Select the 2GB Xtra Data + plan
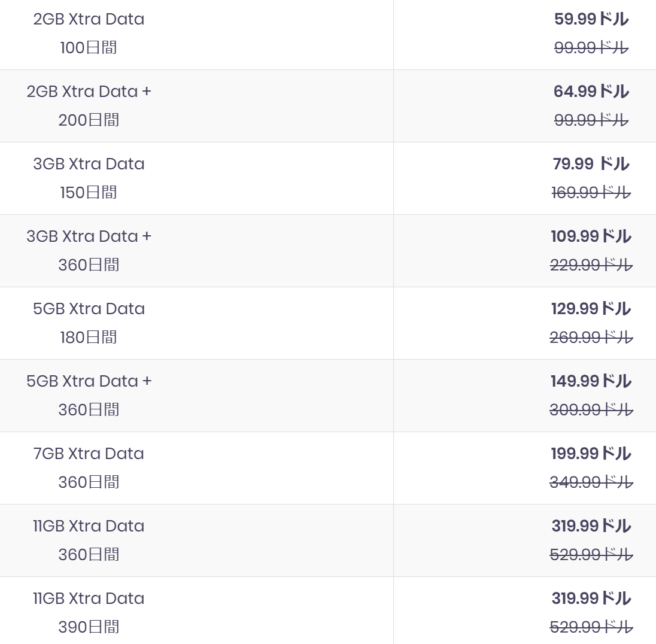Screen dimensions: 656x644 pos(89,92)
